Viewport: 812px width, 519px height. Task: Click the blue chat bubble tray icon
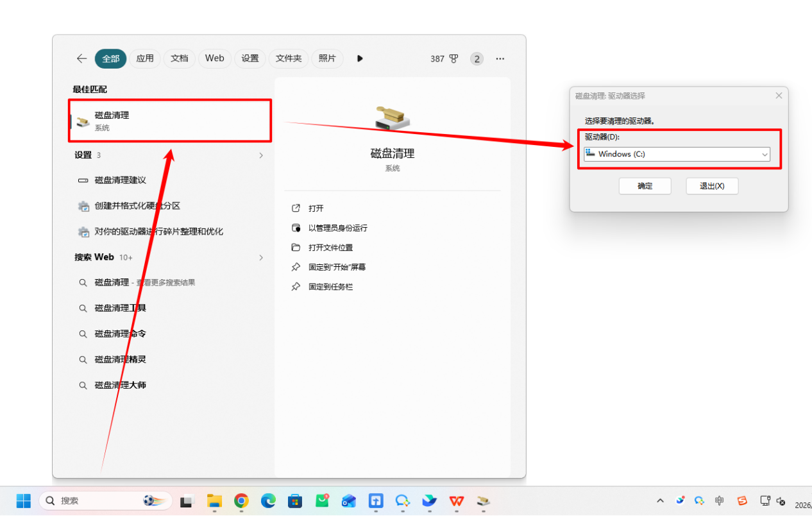[x=700, y=500]
